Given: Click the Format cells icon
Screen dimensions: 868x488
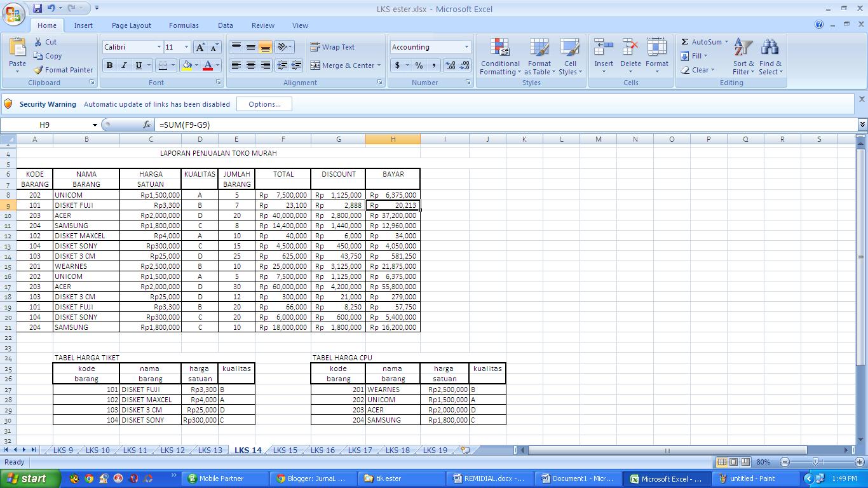Looking at the screenshot, I should tap(657, 48).
